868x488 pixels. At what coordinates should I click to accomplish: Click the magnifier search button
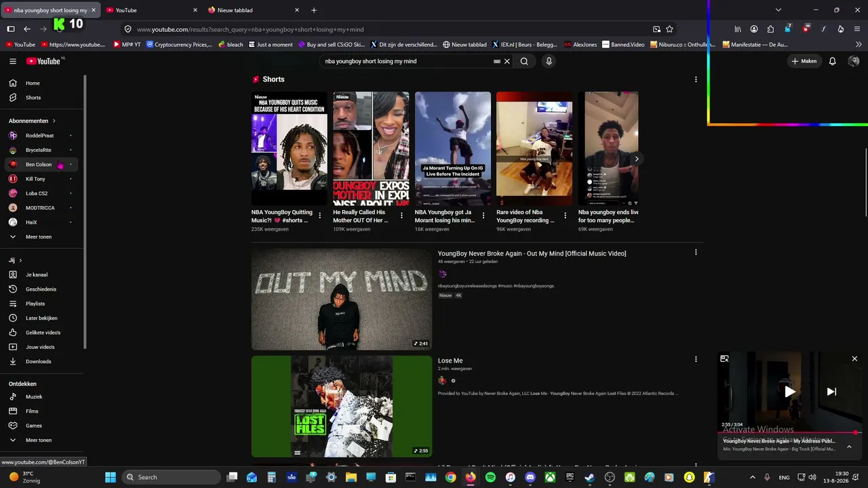524,61
